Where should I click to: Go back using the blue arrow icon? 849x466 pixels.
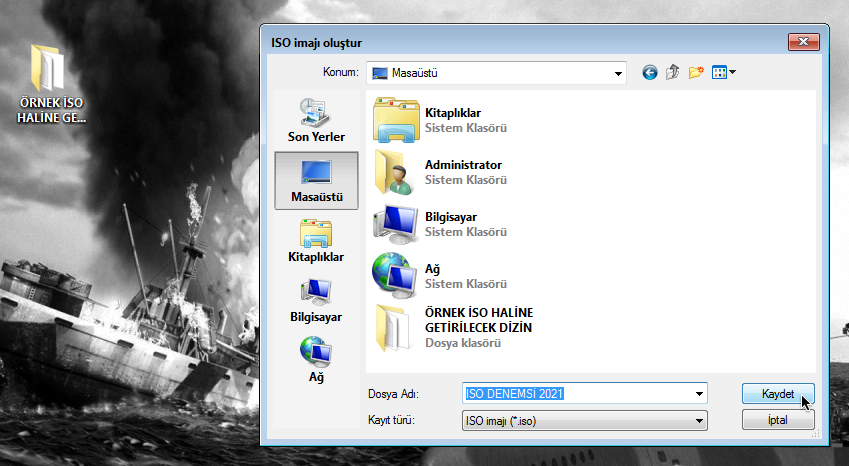[x=650, y=73]
